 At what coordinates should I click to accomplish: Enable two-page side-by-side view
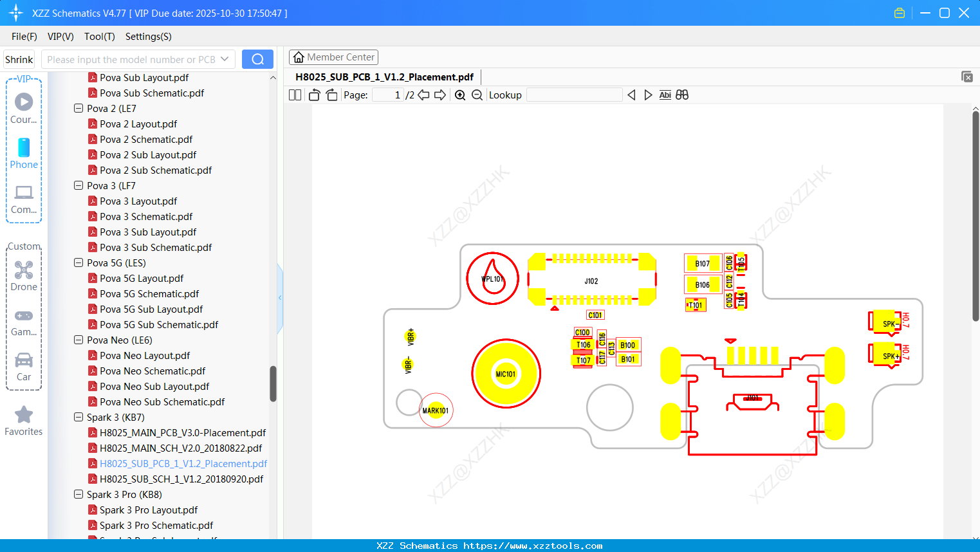294,95
